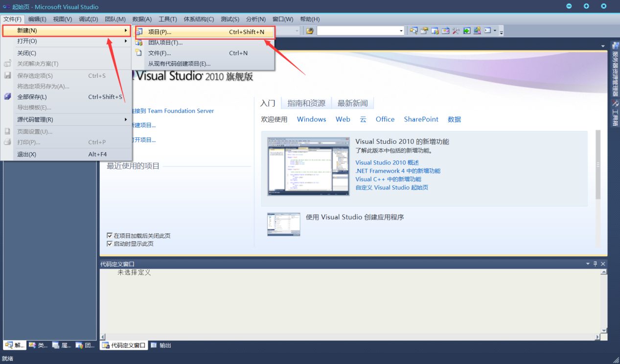Click the Toolbox hammer-wrench toolbar icon

coord(456,31)
